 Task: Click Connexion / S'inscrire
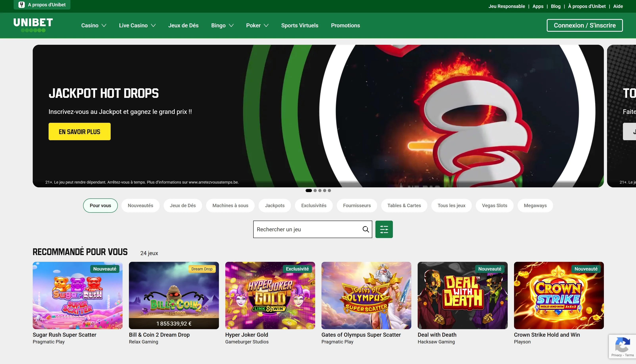pos(584,25)
